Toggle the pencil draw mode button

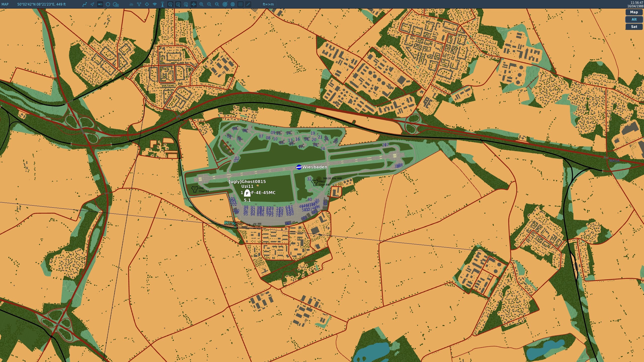[x=248, y=4]
